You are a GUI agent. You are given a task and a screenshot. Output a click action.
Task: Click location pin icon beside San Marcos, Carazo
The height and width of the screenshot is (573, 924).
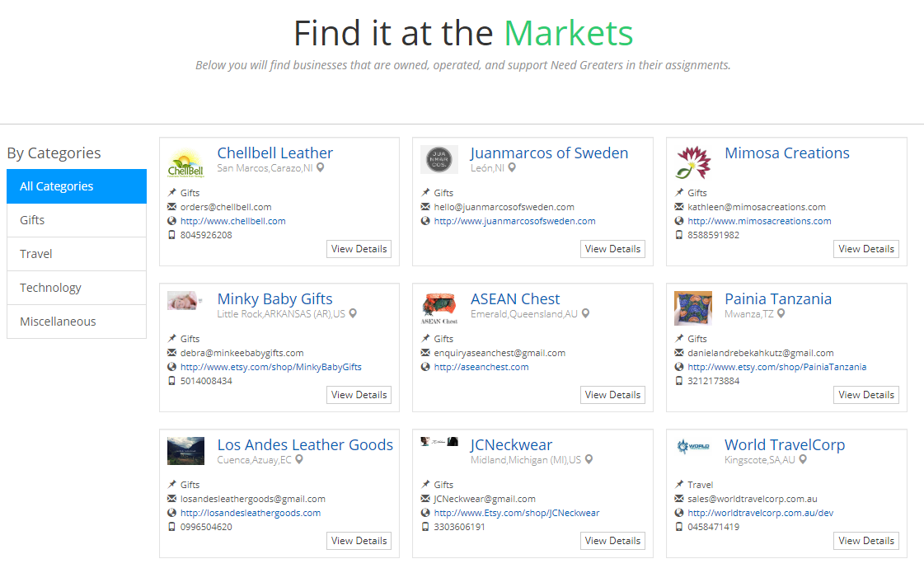coord(321,167)
